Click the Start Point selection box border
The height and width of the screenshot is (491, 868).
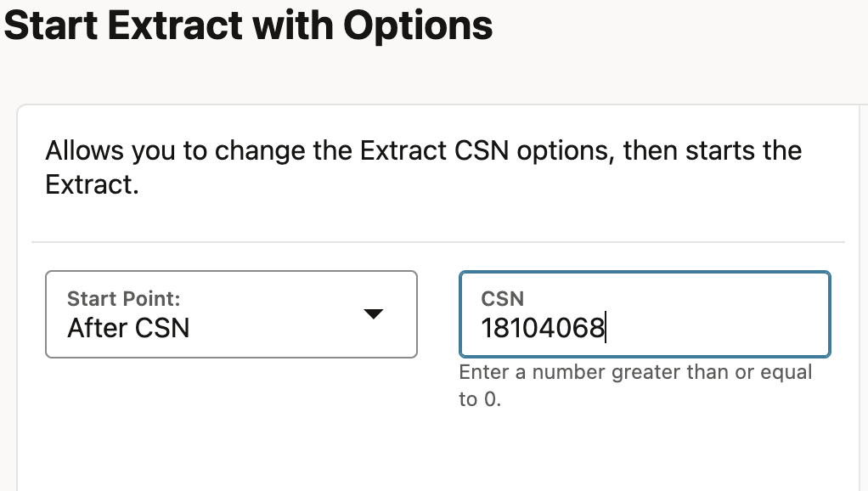[229, 272]
